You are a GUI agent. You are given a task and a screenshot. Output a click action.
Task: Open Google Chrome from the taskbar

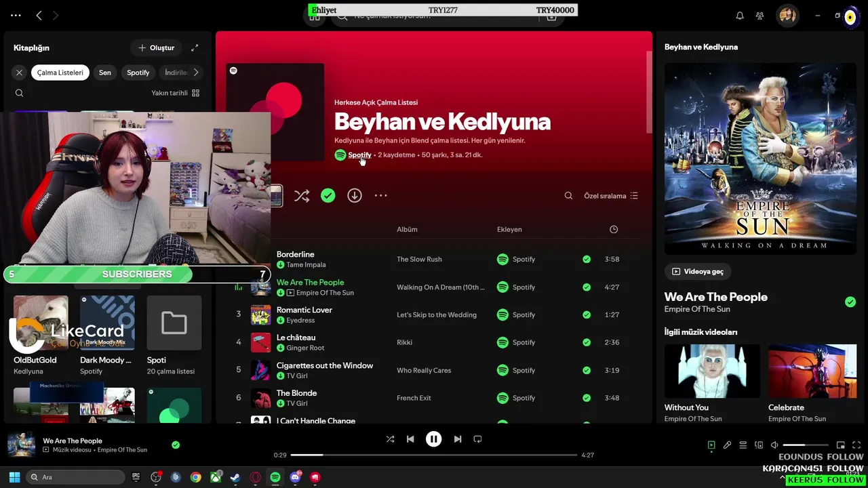(x=195, y=477)
